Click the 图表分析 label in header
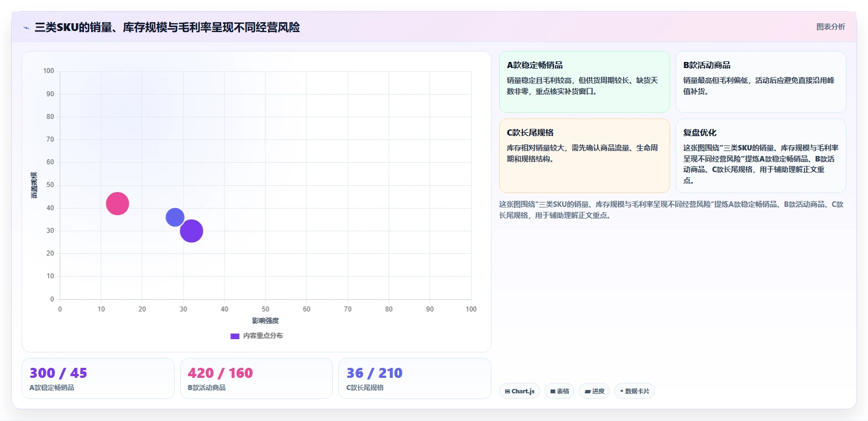Viewport: 868px width, 421px height. click(x=830, y=27)
